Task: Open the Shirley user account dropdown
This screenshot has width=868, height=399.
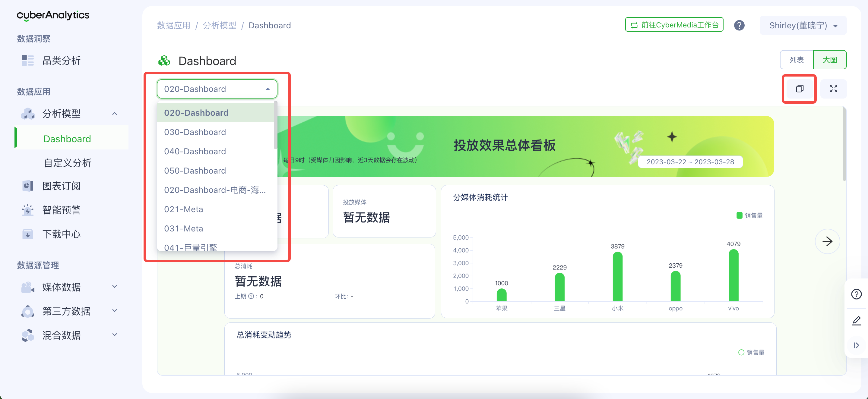Action: 803,25
